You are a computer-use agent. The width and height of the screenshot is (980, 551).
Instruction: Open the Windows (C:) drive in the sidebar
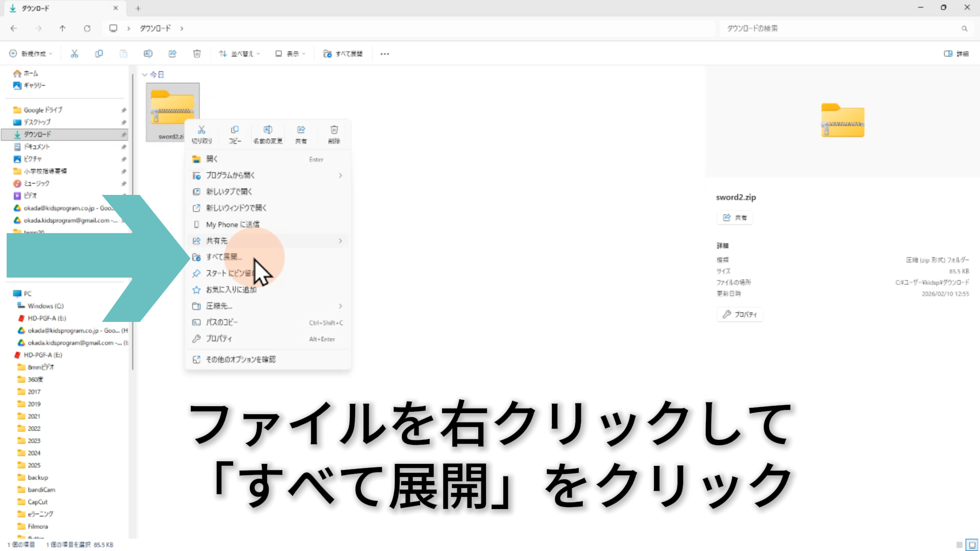(x=45, y=306)
